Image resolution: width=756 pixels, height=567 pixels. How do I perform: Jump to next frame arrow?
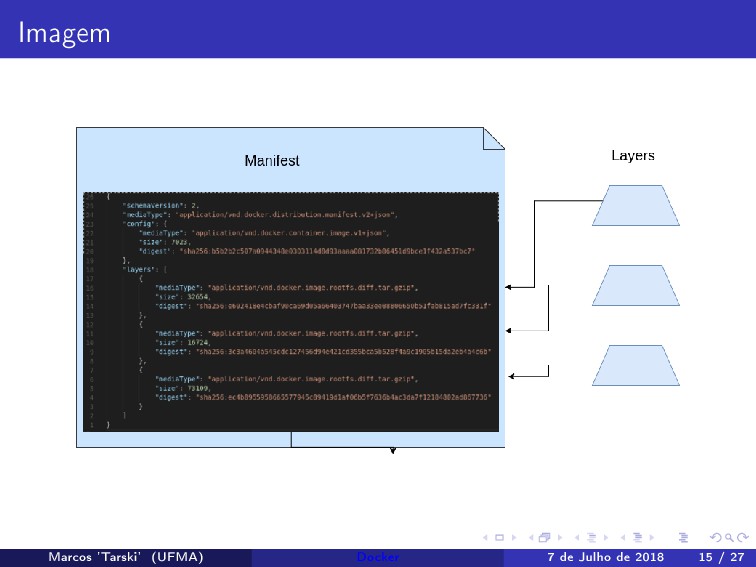560,537
